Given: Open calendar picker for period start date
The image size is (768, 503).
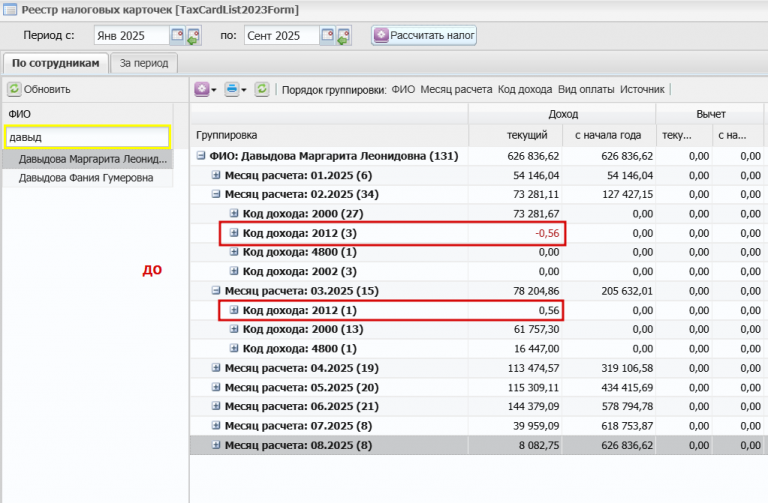Looking at the screenshot, I should point(177,35).
